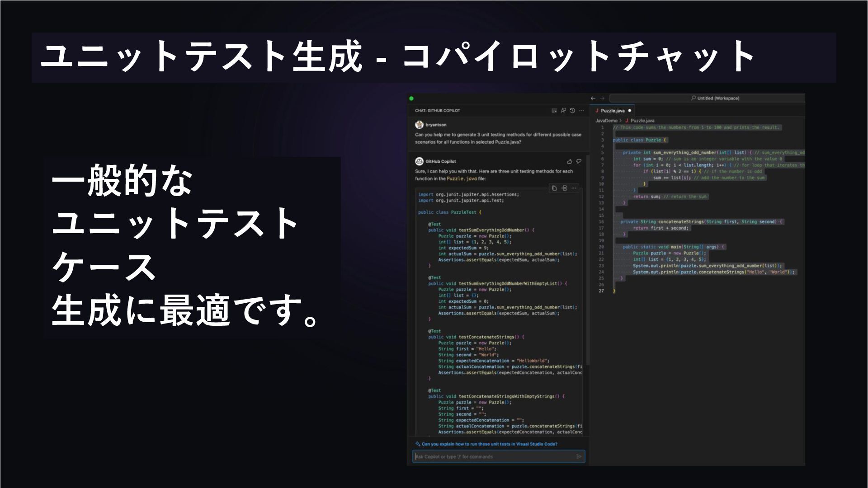Click the thumbs down on Copilot's response
Screen dimensions: 868x488
click(579, 161)
